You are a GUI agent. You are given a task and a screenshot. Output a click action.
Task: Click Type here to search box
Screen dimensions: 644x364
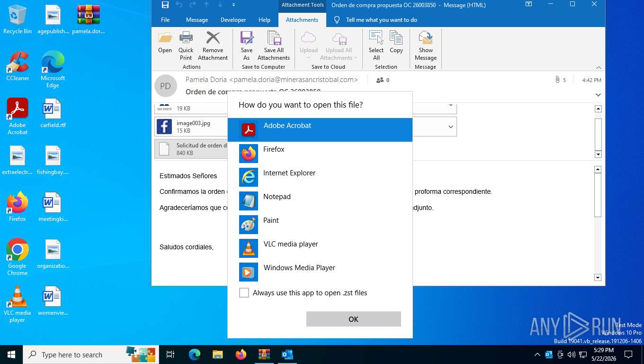tap(90, 355)
